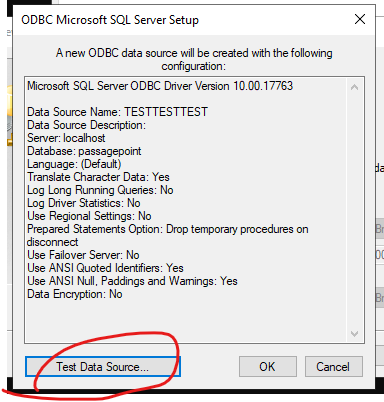Click the ODBC Driver Version 10.00.17763 line
This screenshot has height=402, width=384.
160,86
